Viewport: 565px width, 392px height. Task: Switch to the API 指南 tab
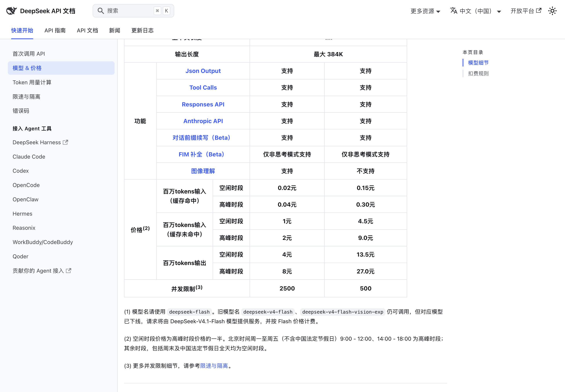click(55, 30)
